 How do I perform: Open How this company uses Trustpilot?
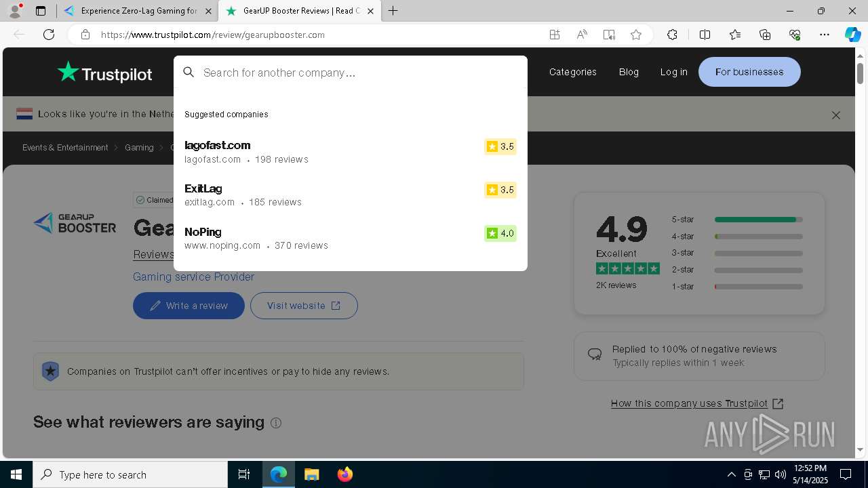(697, 403)
